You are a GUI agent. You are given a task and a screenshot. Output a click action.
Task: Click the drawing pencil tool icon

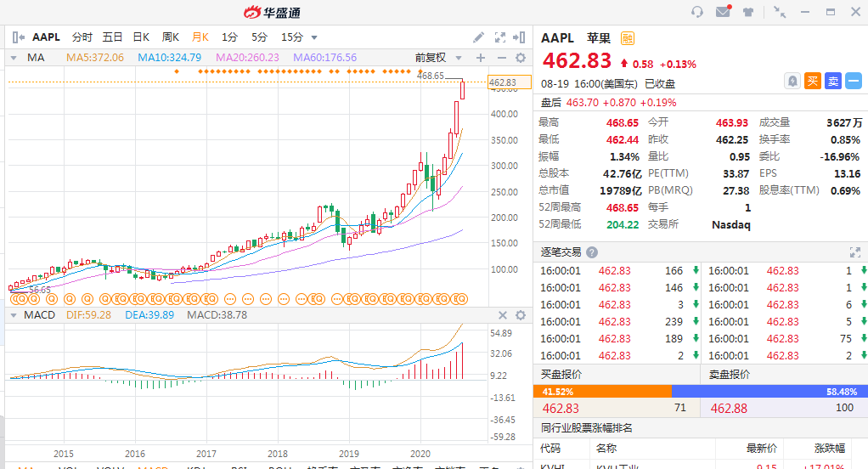pyautogui.click(x=479, y=37)
